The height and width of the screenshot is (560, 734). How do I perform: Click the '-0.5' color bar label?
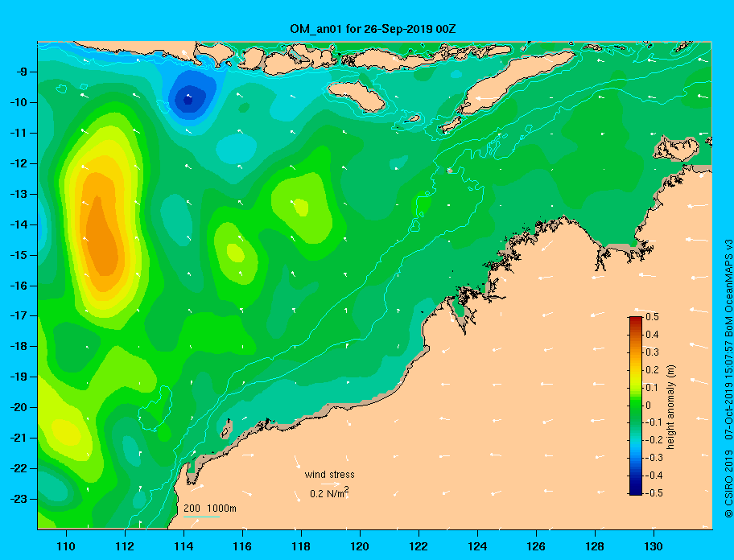[654, 493]
